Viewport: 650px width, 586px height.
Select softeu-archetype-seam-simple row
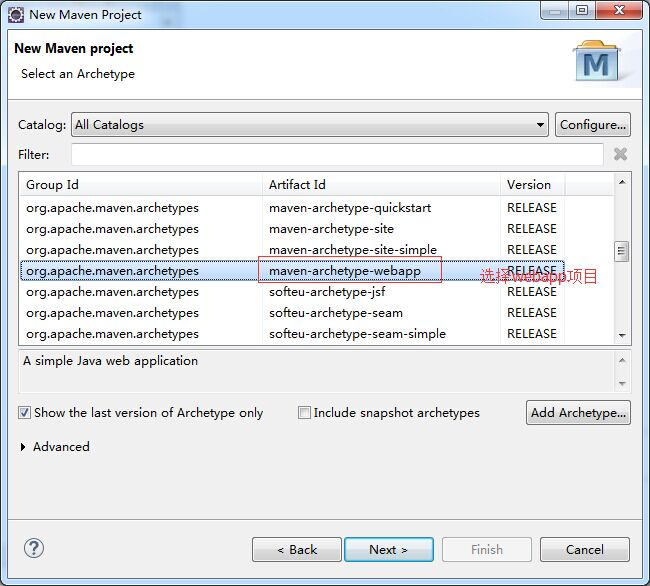click(x=292, y=334)
